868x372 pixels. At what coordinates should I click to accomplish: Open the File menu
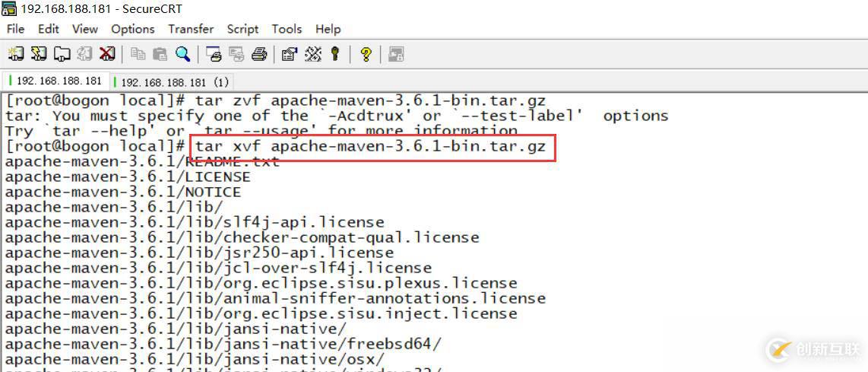coord(15,29)
